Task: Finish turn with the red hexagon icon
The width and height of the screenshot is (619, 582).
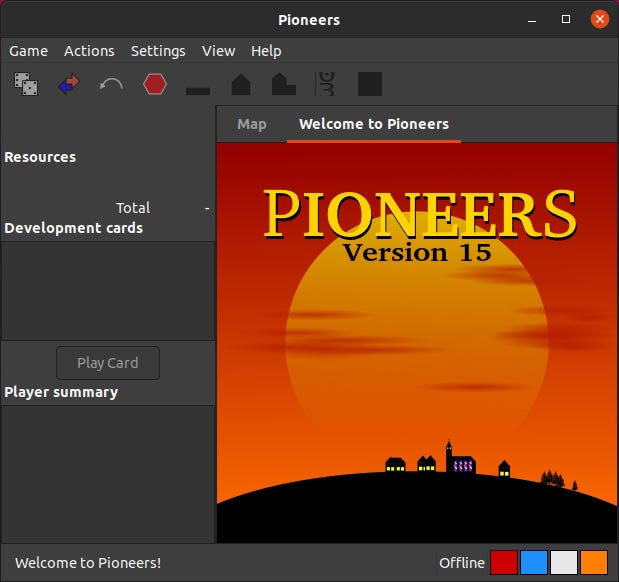Action: pyautogui.click(x=154, y=85)
